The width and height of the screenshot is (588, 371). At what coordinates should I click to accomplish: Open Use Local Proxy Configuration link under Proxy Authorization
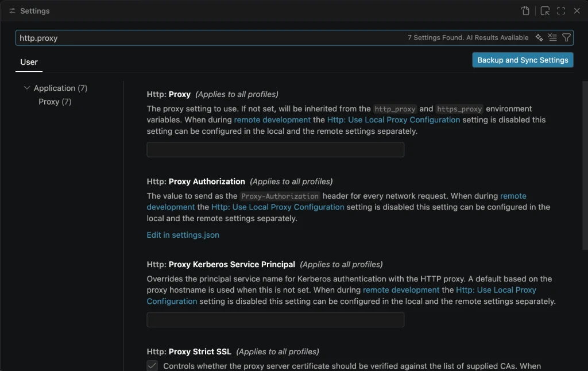pos(277,207)
